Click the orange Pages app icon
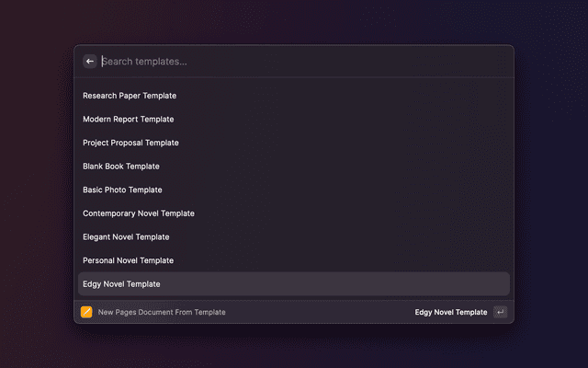The height and width of the screenshot is (368, 588). (86, 312)
